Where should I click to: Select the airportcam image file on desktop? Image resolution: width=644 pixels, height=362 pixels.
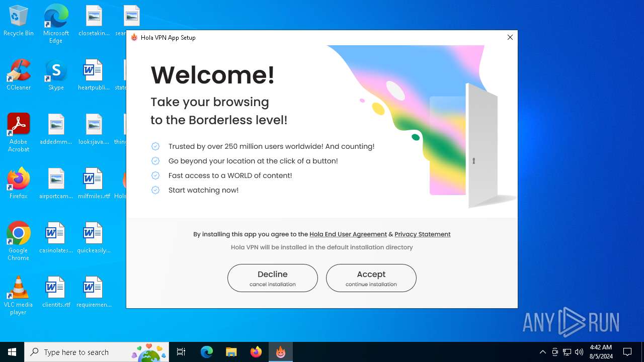pyautogui.click(x=56, y=184)
